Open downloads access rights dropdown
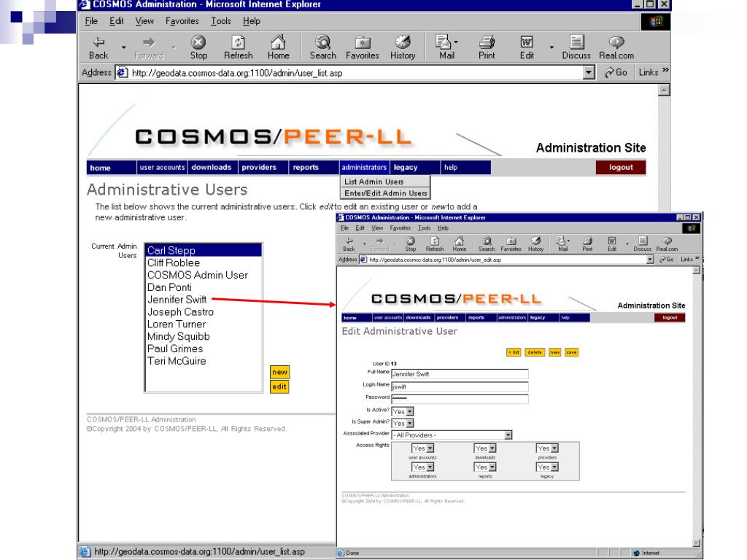747x560 pixels. (x=485, y=448)
